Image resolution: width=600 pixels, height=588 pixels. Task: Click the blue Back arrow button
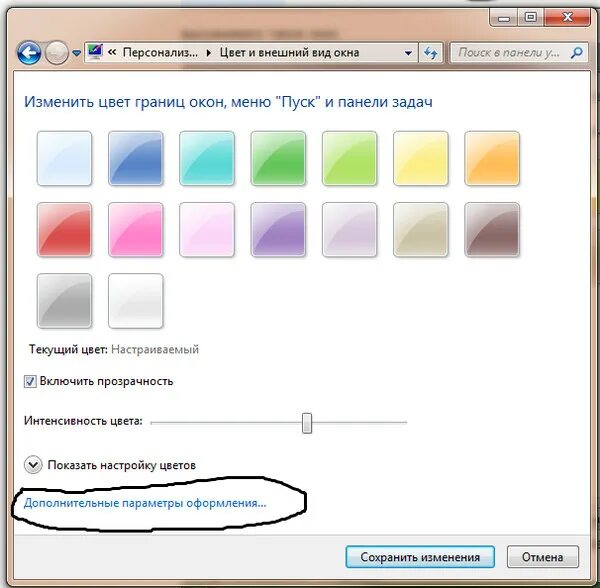(x=29, y=52)
